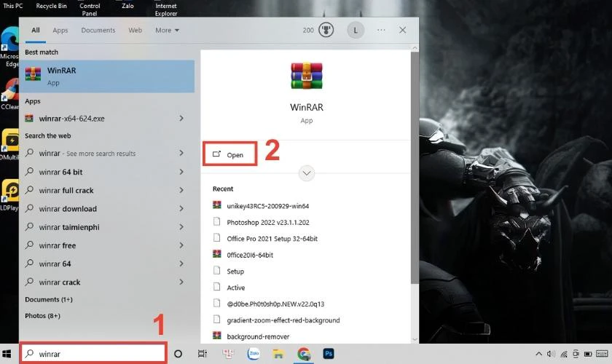Image resolution: width=612 pixels, height=364 pixels.
Task: Close the search panel
Action: pyautogui.click(x=402, y=30)
